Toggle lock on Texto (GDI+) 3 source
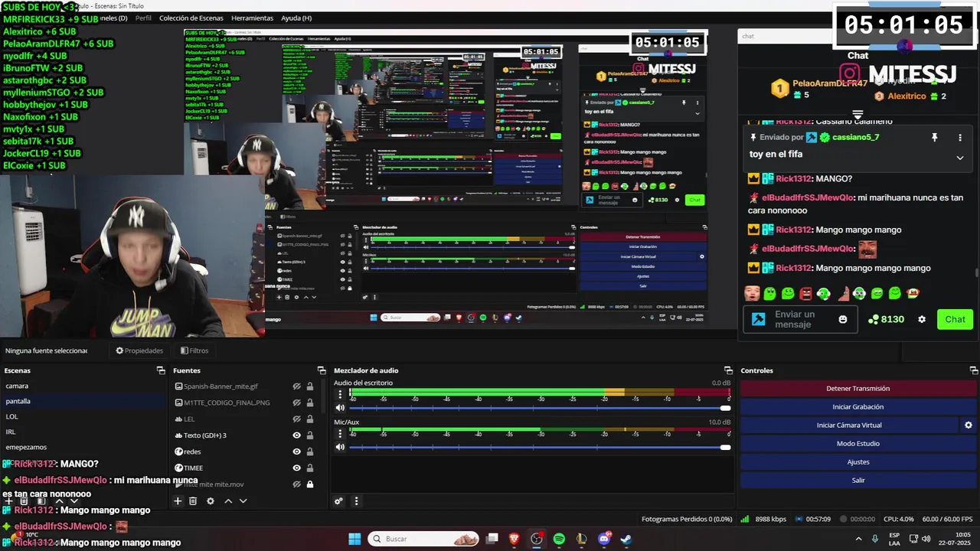The image size is (980, 551). click(x=310, y=435)
